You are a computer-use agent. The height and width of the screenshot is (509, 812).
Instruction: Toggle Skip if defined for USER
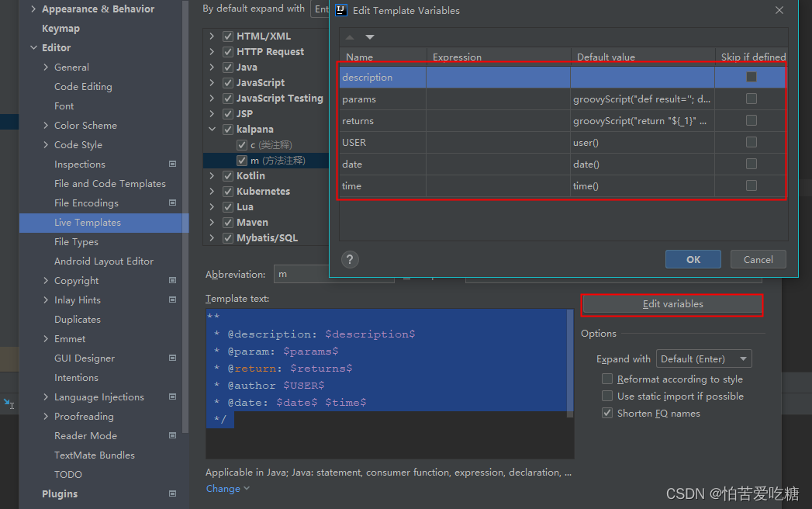tap(752, 142)
